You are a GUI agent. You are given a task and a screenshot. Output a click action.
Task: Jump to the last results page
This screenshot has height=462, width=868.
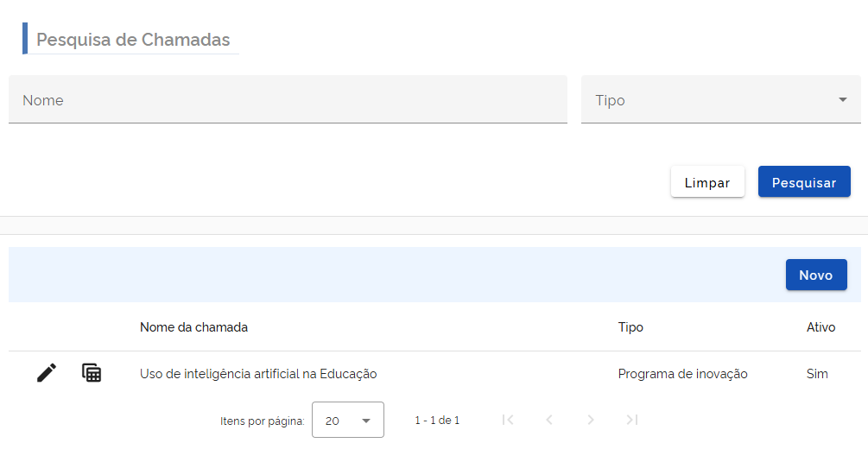[632, 420]
